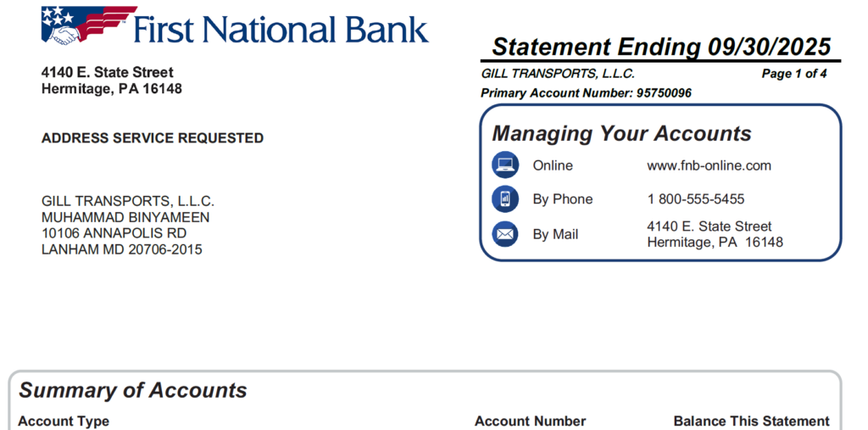Click the phone number 1 800-555-5455
This screenshot has width=868, height=430.
(695, 199)
